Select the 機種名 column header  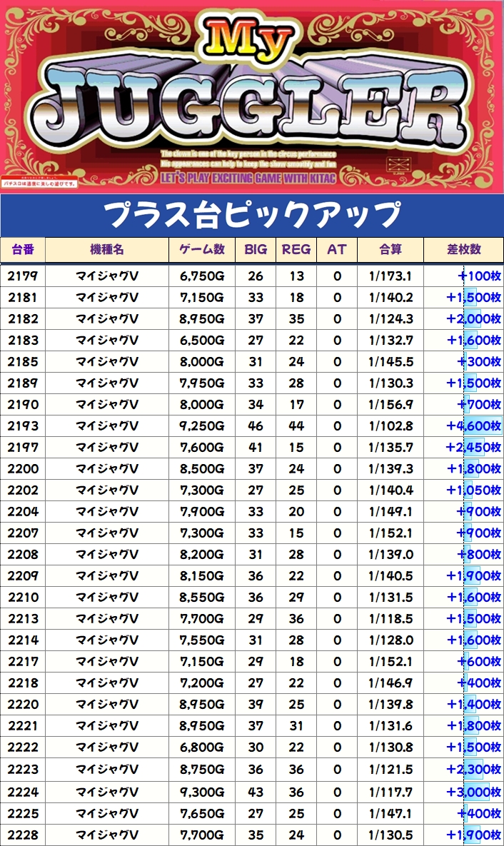tap(107, 250)
